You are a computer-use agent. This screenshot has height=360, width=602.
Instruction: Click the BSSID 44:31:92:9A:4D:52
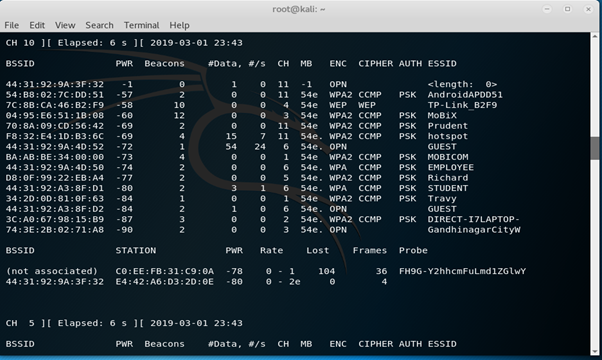55,147
